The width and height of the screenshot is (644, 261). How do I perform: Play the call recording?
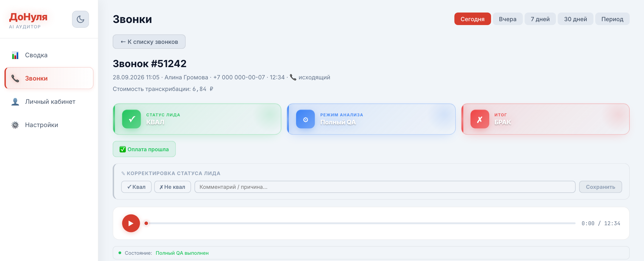pos(131,223)
